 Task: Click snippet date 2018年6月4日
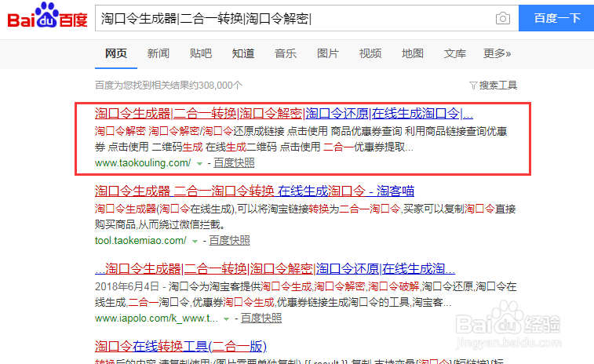click(x=127, y=286)
